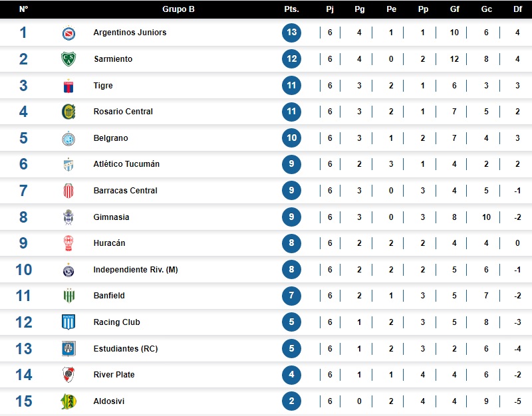Click Estudiantes (RC) team name

tap(126, 348)
